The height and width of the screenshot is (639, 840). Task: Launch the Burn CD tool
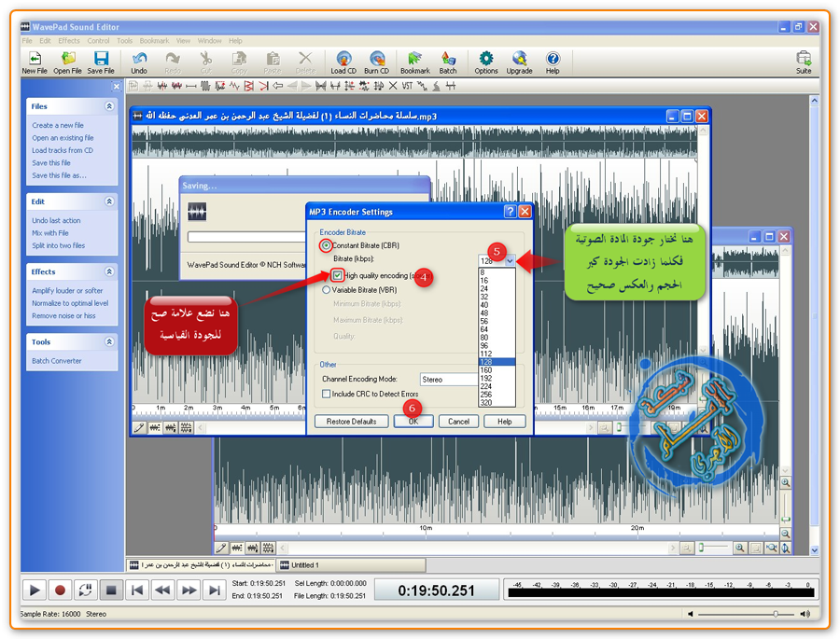point(377,60)
